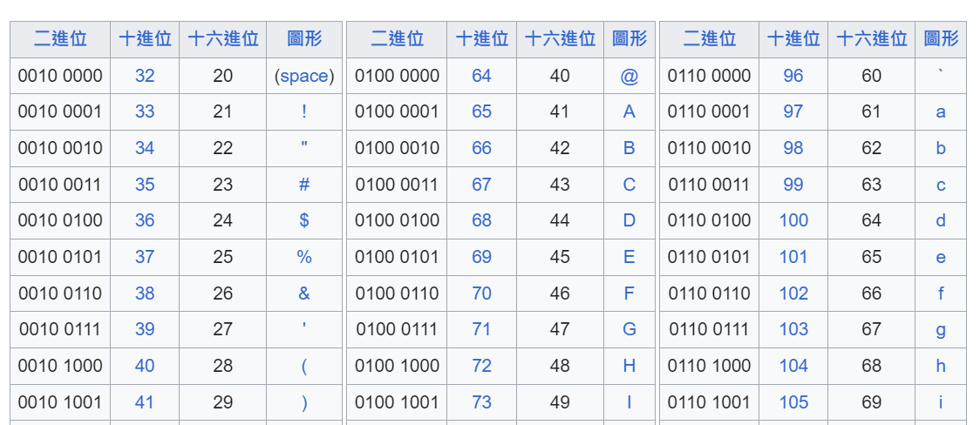980x425 pixels.
Task: Open the "#" character link
Action: (303, 185)
